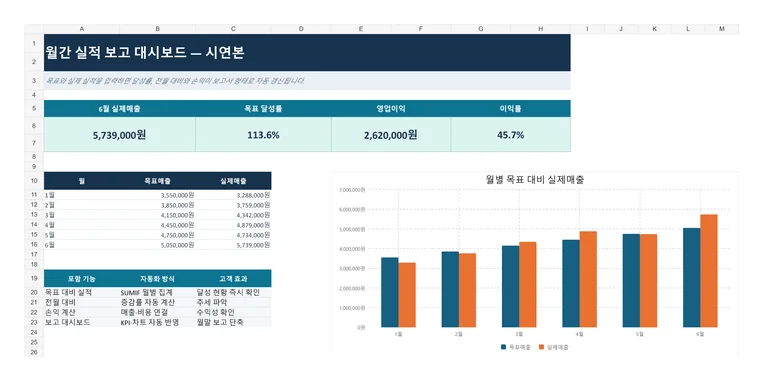Click the '자동화 방식' header cell
This screenshot has height=381, width=763.
click(x=157, y=278)
